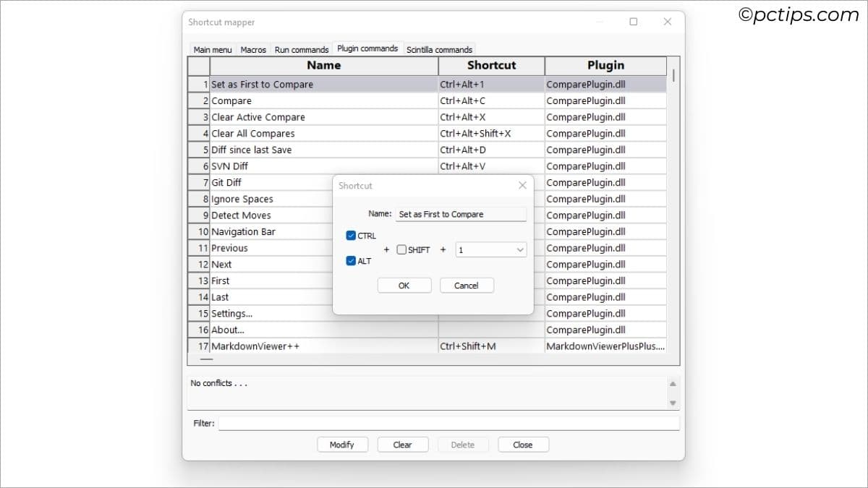The height and width of the screenshot is (488, 868).
Task: Disable the ALT checkbox
Action: (352, 261)
